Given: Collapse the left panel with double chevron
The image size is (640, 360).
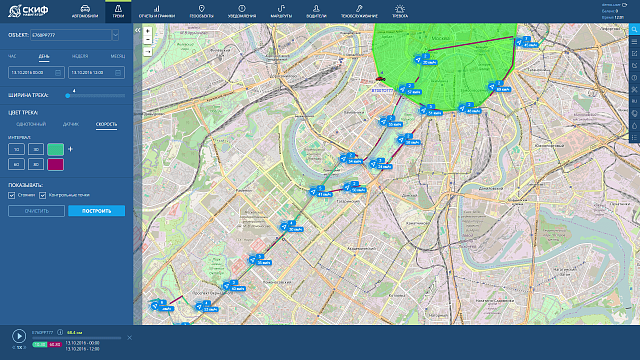Looking at the screenshot, I should 138,30.
